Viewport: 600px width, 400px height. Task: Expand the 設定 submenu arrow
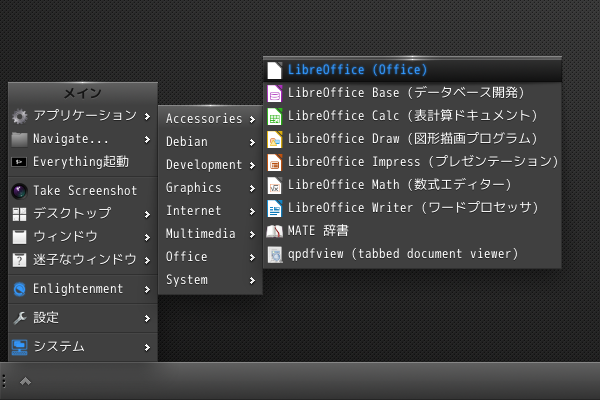click(147, 318)
